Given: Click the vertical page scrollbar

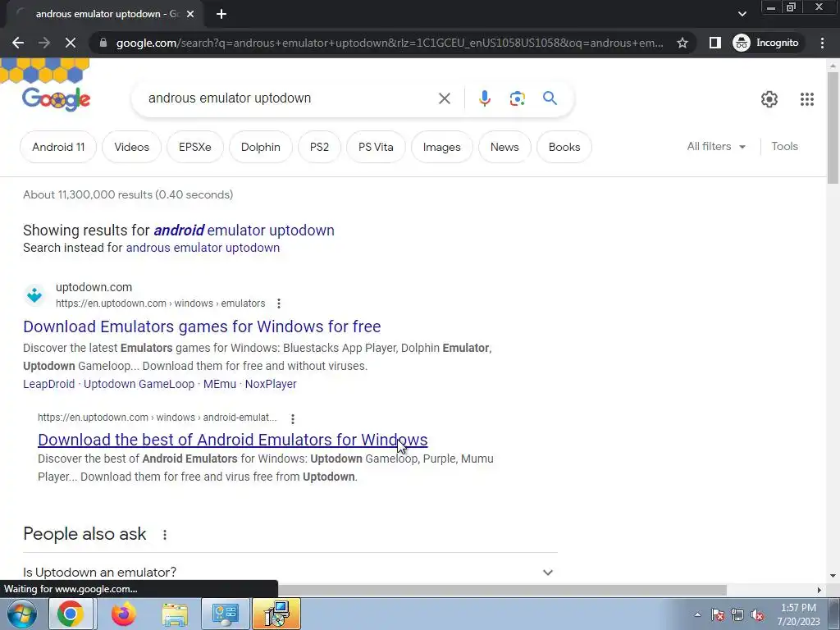Looking at the screenshot, I should point(833,129).
